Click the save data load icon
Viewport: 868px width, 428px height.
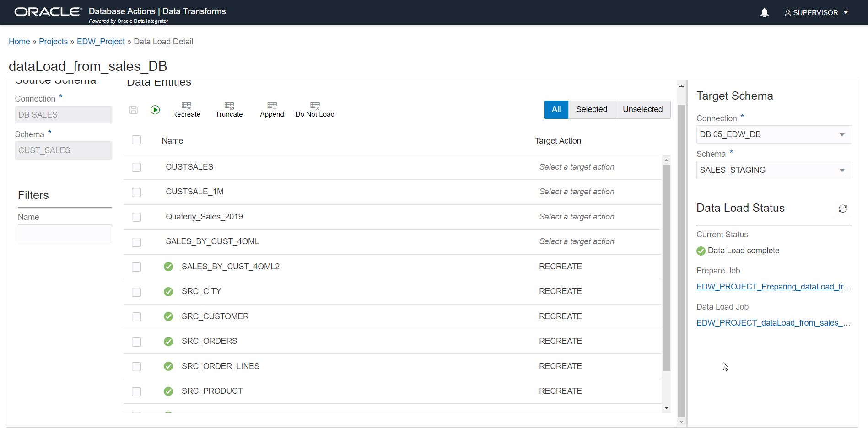[x=134, y=110]
